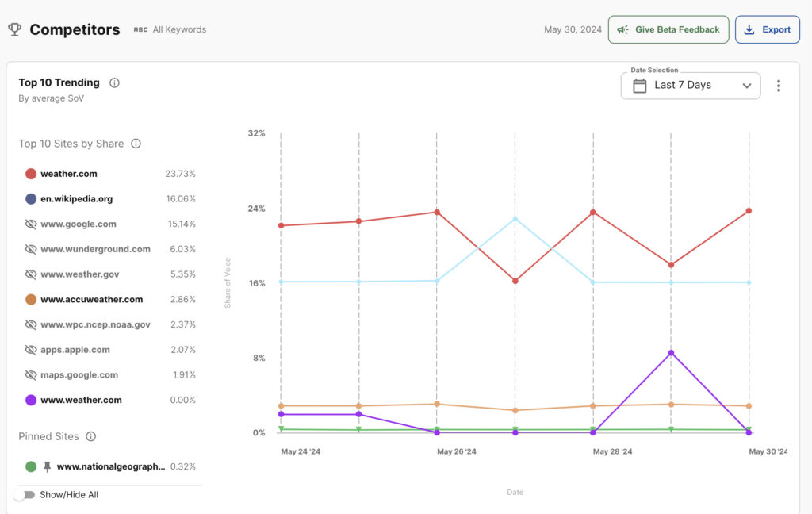The height and width of the screenshot is (514, 812).
Task: Show www.weather.gov using eye icon
Action: (x=31, y=274)
